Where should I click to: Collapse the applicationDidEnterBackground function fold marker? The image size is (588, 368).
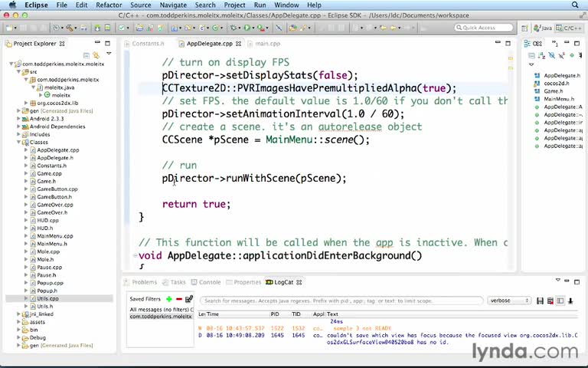point(135,256)
